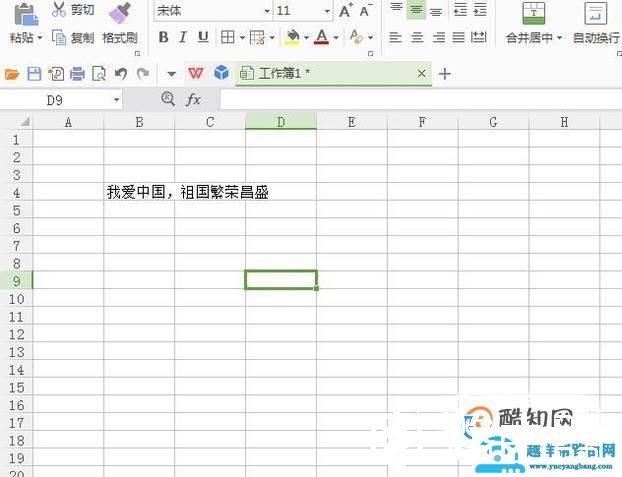Click the Name Box showing D9

[55, 100]
